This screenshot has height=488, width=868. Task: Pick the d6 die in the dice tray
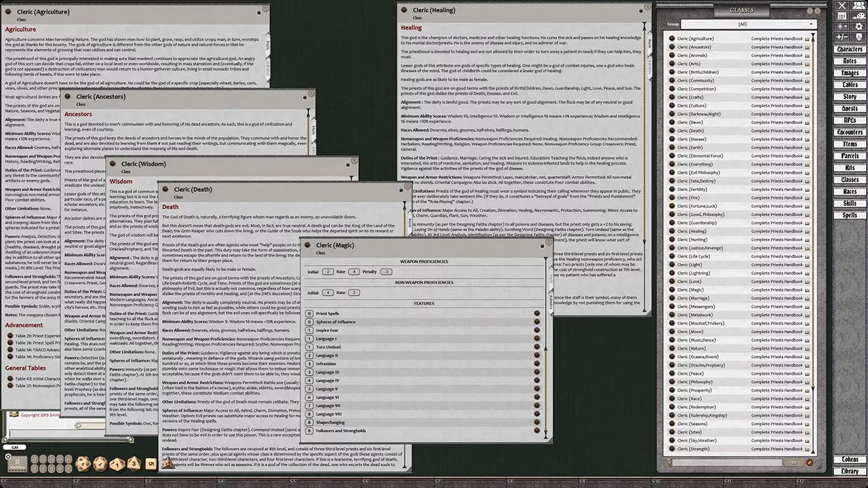151,464
